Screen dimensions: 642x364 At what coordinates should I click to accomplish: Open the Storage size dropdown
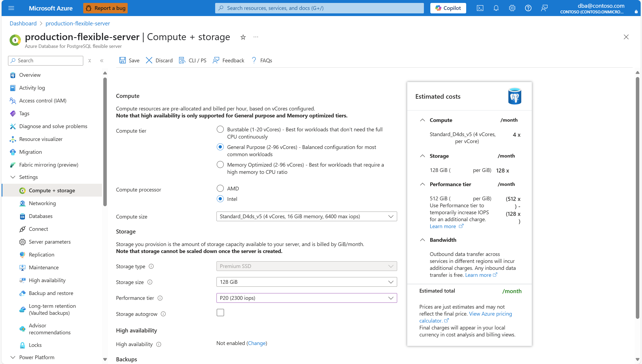click(306, 282)
